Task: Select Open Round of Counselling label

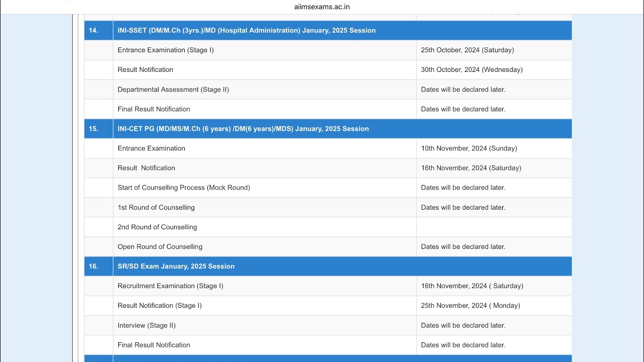Action: (x=160, y=246)
